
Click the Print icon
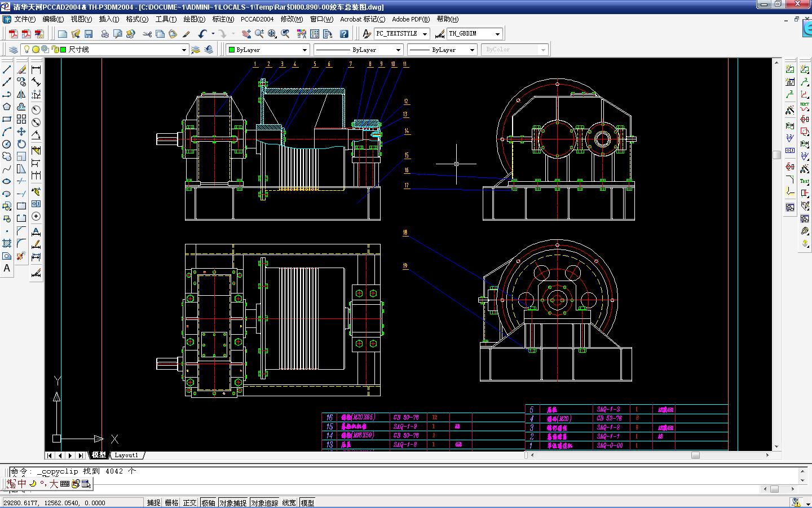pos(105,34)
